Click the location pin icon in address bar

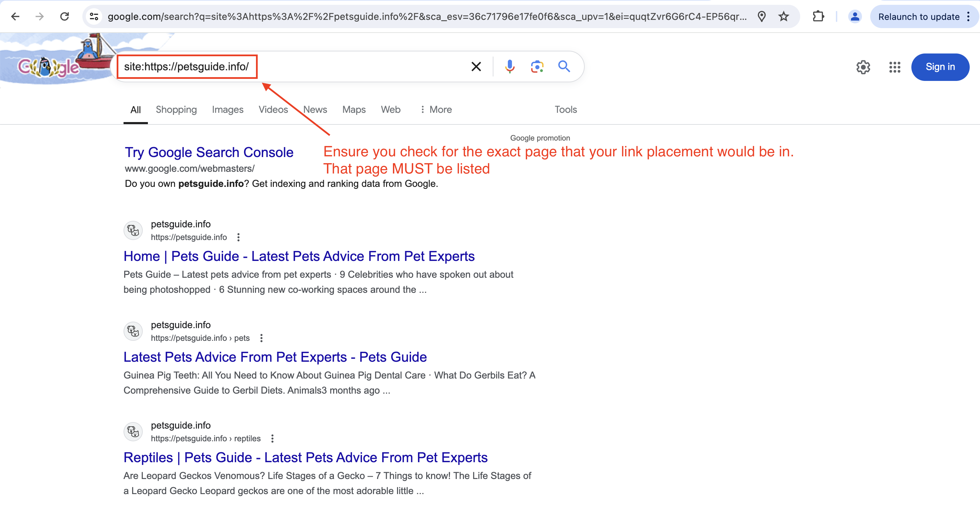(x=762, y=16)
